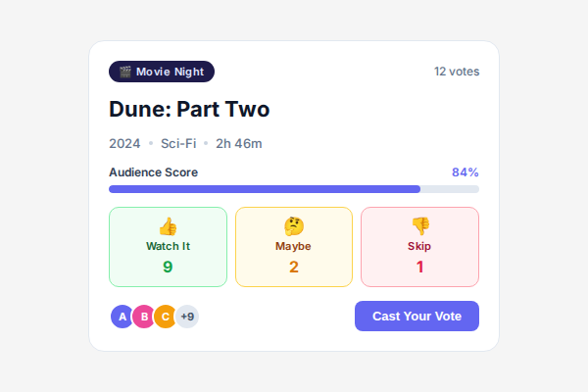Open voter avatar A
The image size is (588, 392).
(122, 317)
